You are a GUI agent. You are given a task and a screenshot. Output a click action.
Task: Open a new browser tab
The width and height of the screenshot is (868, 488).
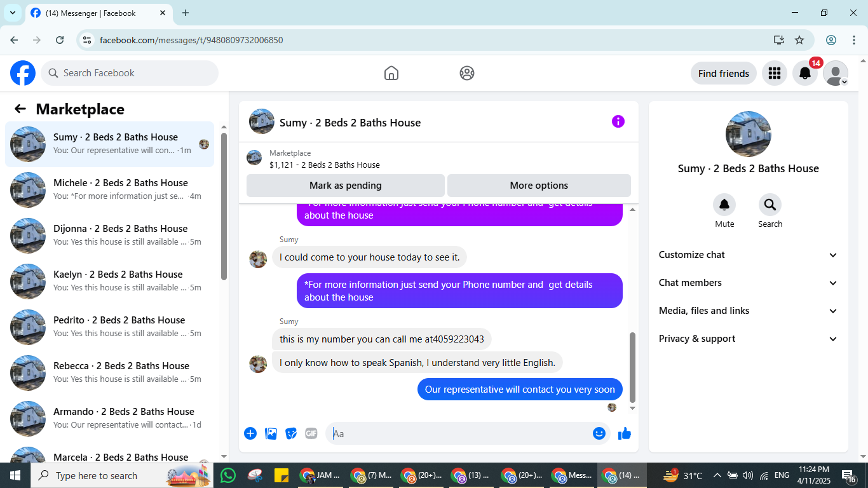click(186, 13)
